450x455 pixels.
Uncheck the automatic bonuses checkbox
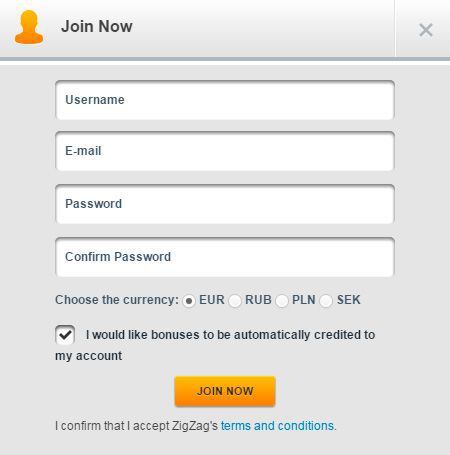65,335
